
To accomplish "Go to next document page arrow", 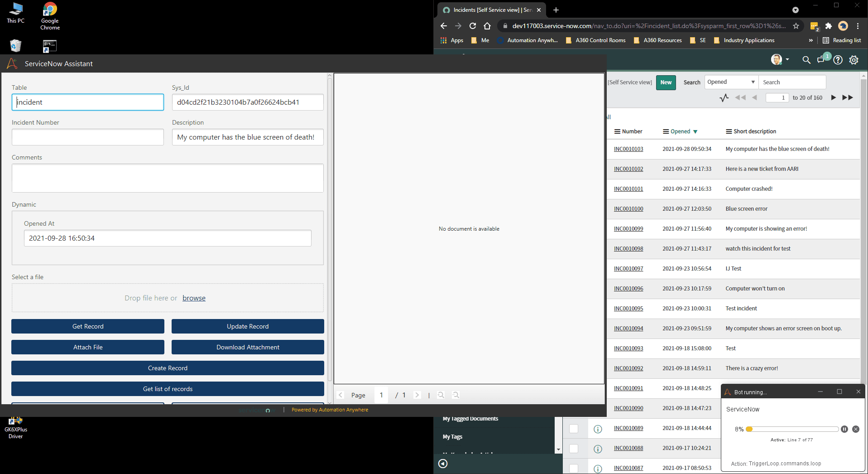I will (x=417, y=395).
